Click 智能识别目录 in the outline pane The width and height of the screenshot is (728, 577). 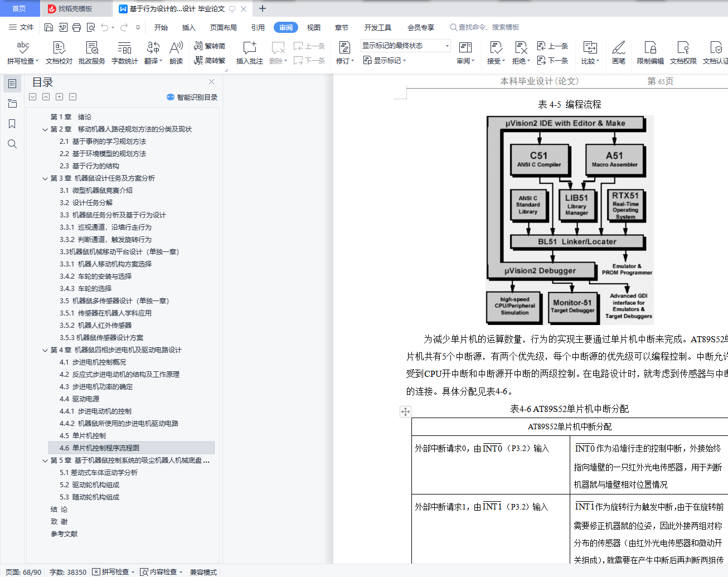click(192, 97)
